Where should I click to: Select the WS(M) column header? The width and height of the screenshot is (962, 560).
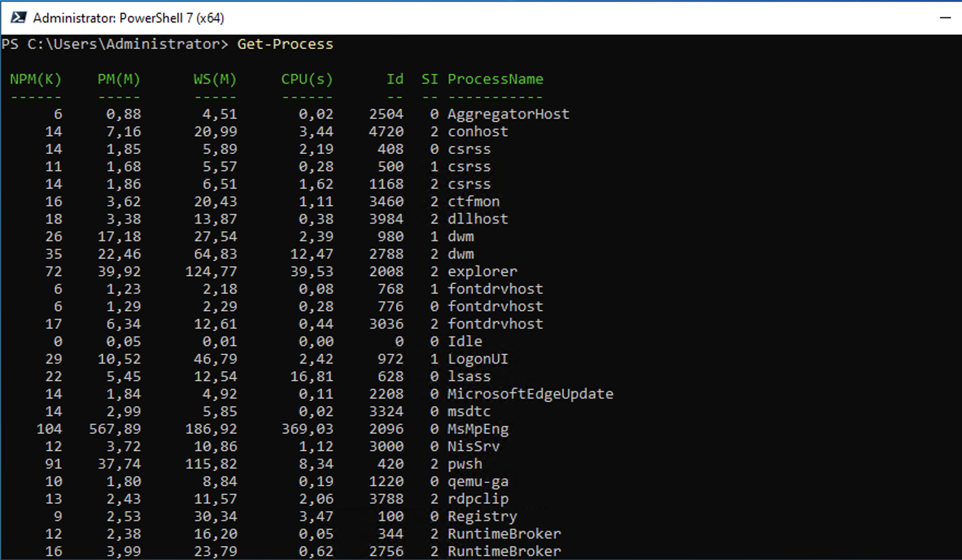click(x=215, y=79)
